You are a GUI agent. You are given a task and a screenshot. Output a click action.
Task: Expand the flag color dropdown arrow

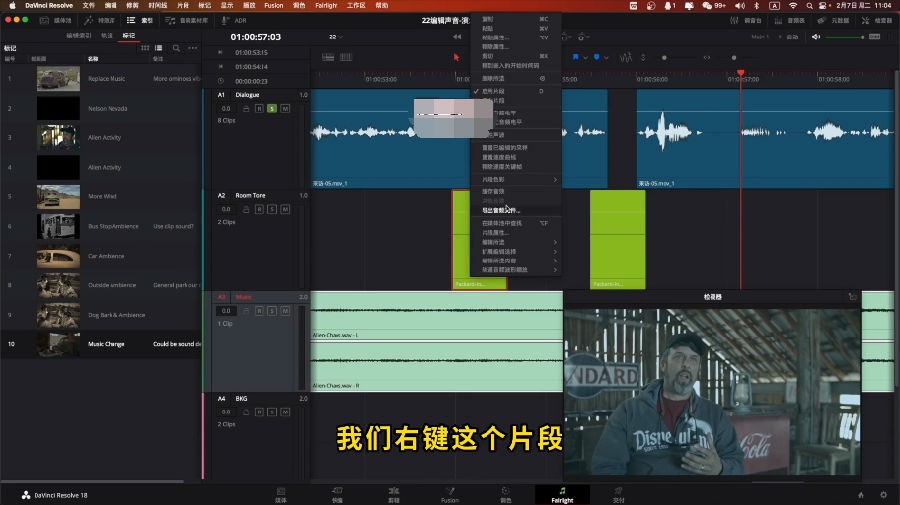585,57
